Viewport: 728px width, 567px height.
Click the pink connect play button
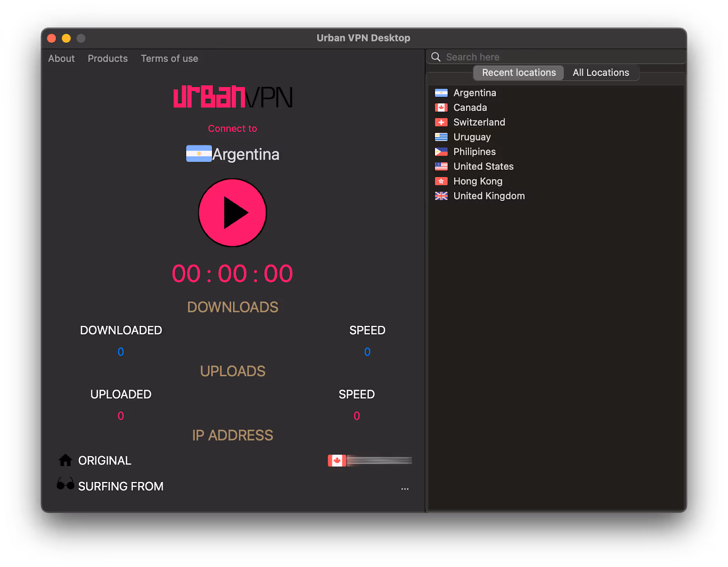coord(233,213)
